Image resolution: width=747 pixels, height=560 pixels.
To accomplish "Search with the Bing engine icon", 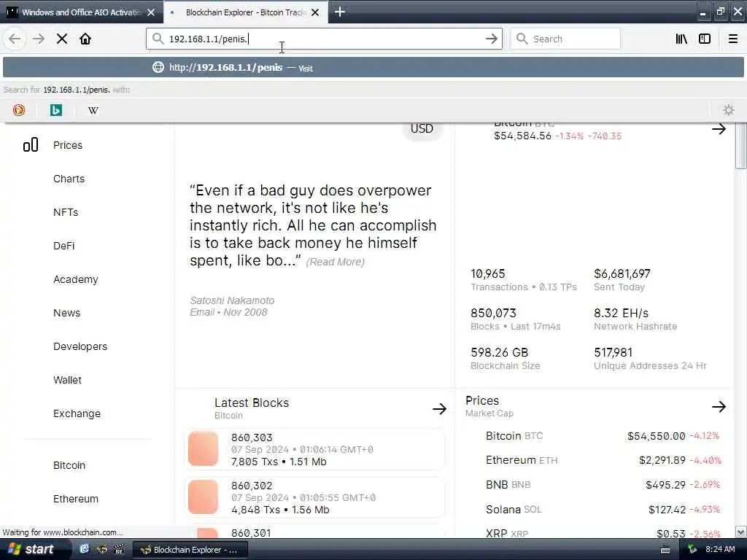I will coord(56,110).
